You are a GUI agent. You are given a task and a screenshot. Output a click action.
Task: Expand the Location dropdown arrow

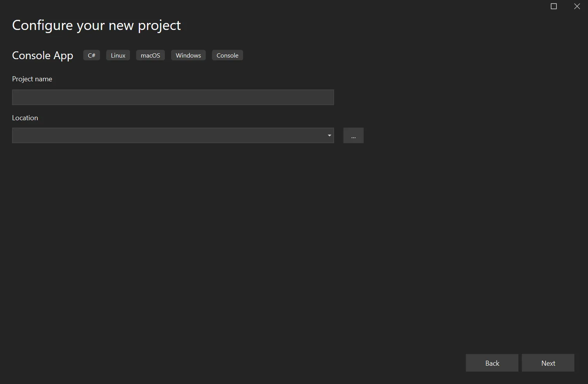pyautogui.click(x=329, y=135)
